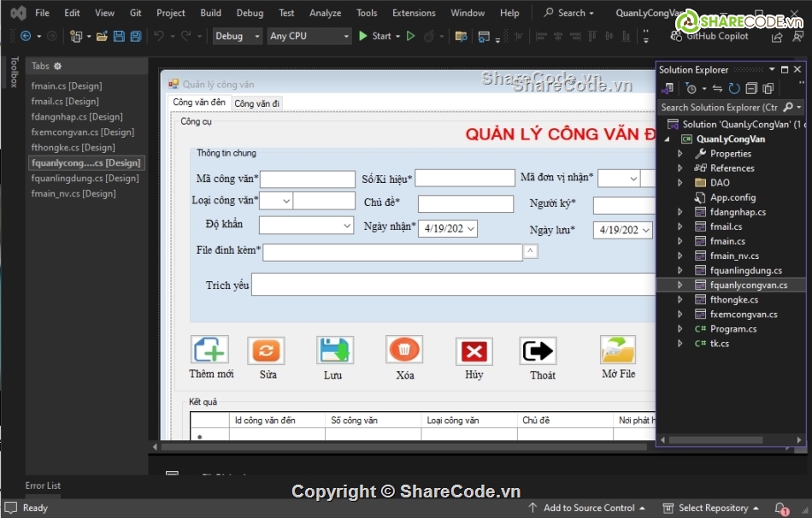Click the orange Sửa refresh icon
Screen dimensions: 812x518
click(266, 350)
